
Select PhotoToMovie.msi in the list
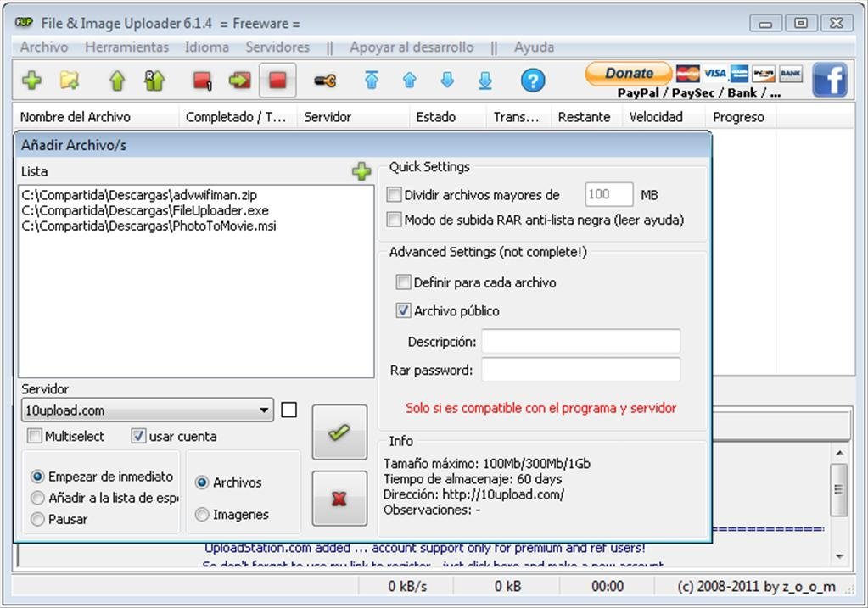[149, 226]
